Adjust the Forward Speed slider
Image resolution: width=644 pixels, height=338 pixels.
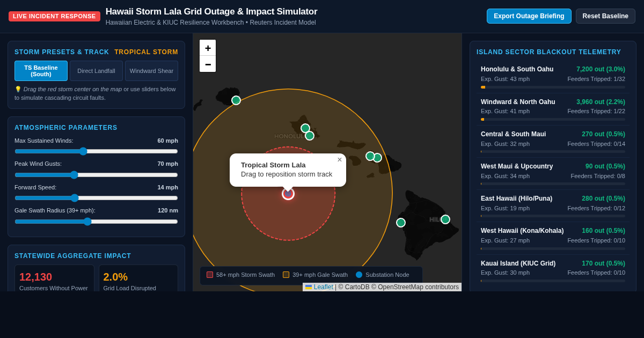pyautogui.click(x=96, y=198)
